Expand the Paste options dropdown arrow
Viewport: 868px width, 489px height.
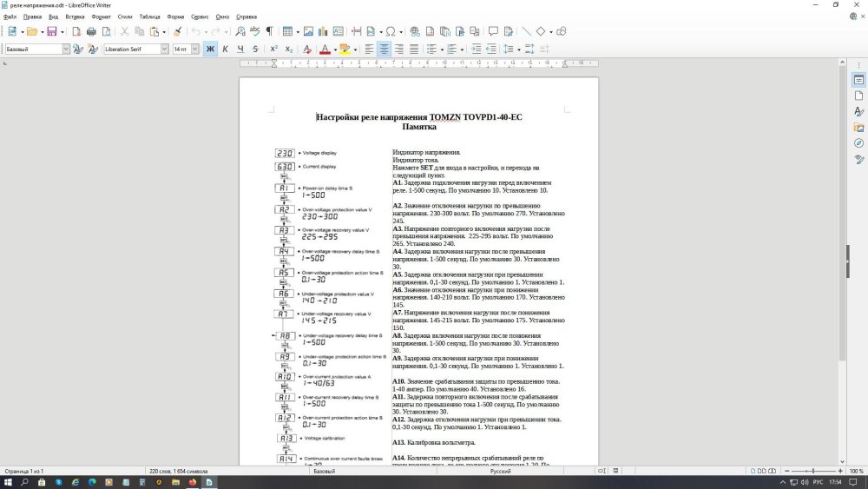pyautogui.click(x=164, y=32)
